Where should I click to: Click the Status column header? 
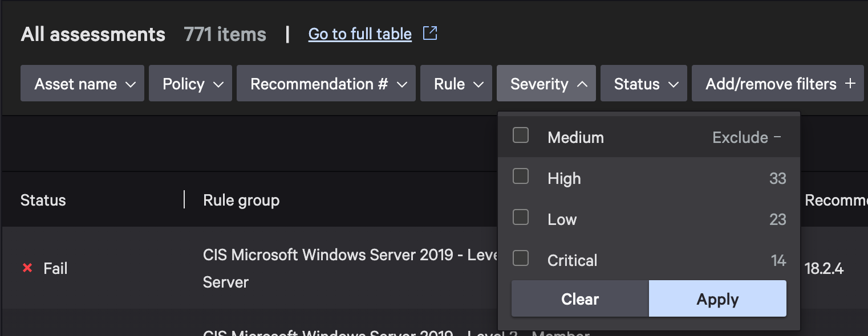[43, 200]
